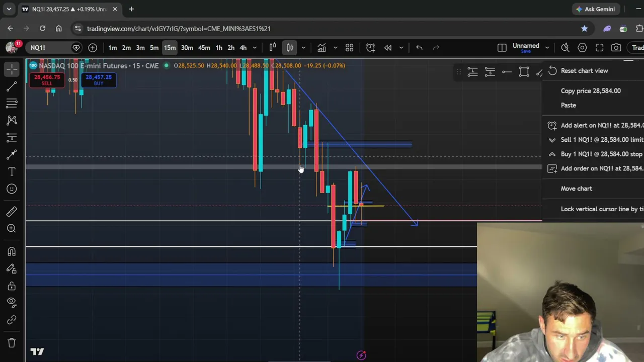
Task: Select the crosshair cursor tool
Action: 12,69
